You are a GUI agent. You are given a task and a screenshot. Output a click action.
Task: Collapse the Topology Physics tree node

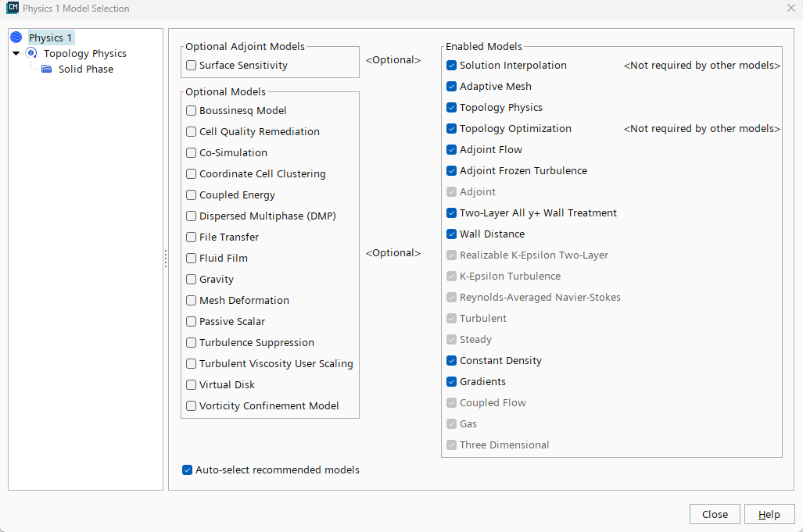click(x=16, y=53)
